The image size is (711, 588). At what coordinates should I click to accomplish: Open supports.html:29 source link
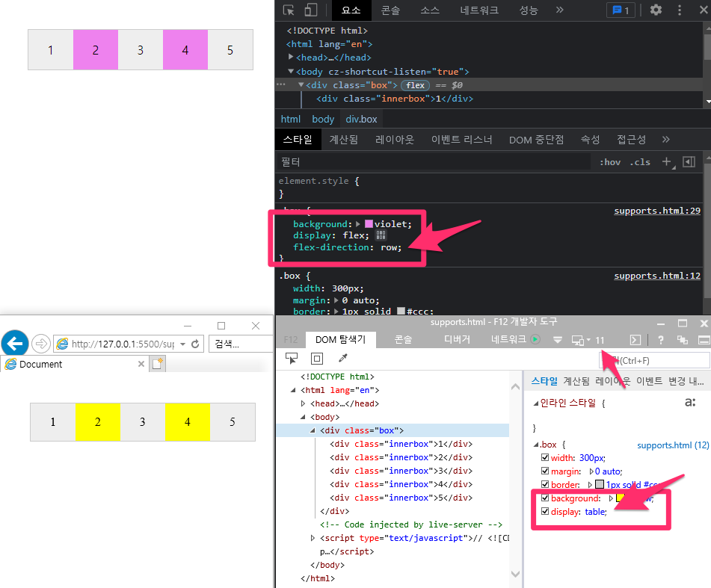pos(657,211)
